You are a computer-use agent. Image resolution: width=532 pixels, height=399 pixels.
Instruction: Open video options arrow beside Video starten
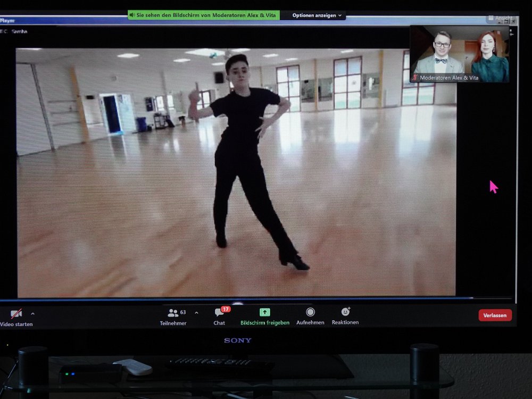click(x=32, y=314)
